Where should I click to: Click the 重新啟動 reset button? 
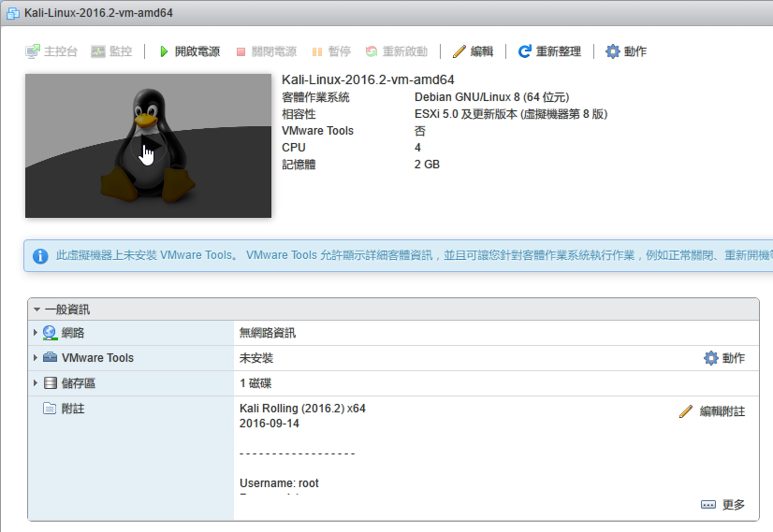click(x=397, y=51)
